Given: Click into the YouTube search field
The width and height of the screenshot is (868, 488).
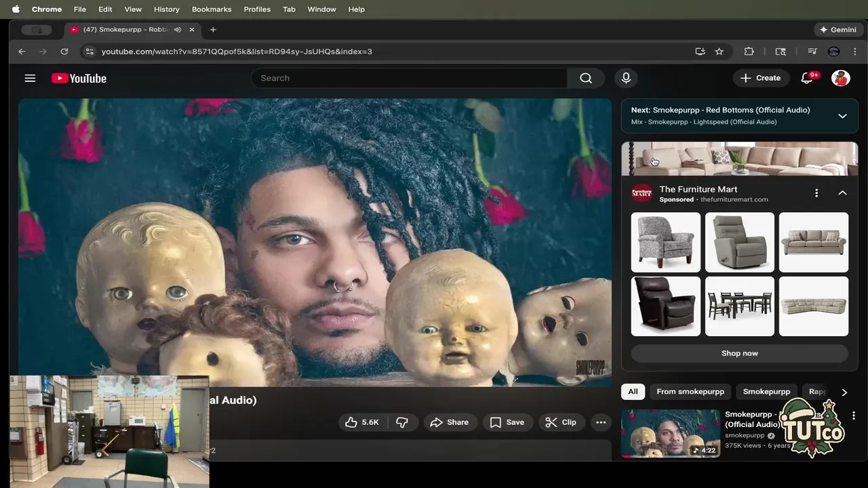Looking at the screenshot, I should tap(409, 78).
